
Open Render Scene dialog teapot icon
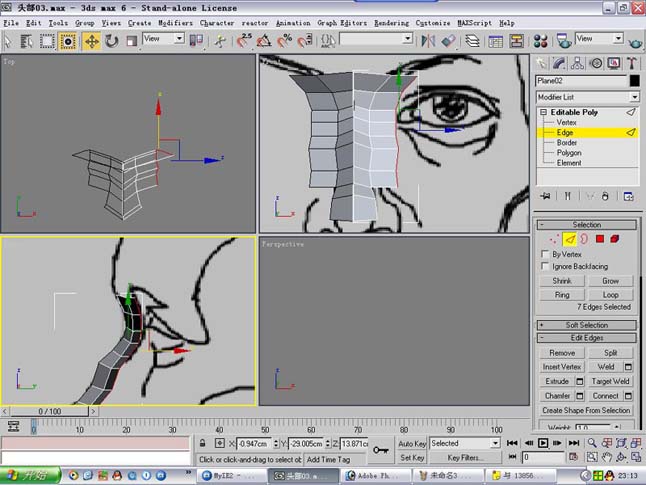[564, 41]
